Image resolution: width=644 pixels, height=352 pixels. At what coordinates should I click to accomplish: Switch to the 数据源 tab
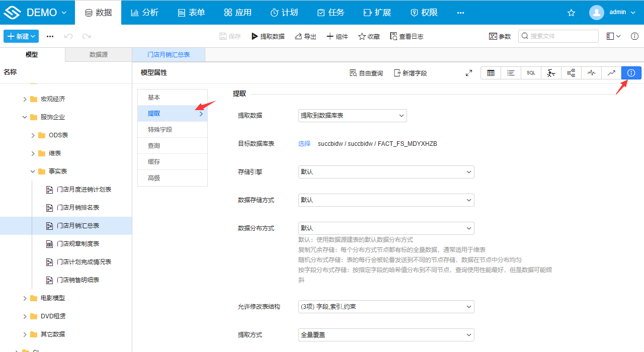98,54
